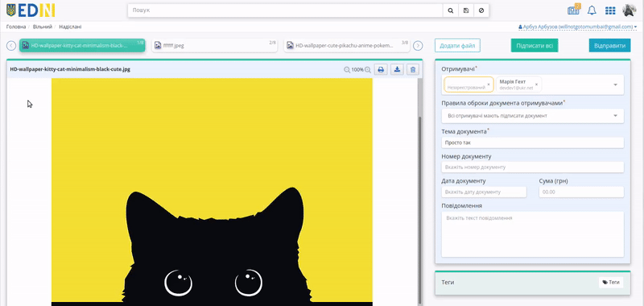Open the user account dropdown
644x306 pixels.
point(577,27)
